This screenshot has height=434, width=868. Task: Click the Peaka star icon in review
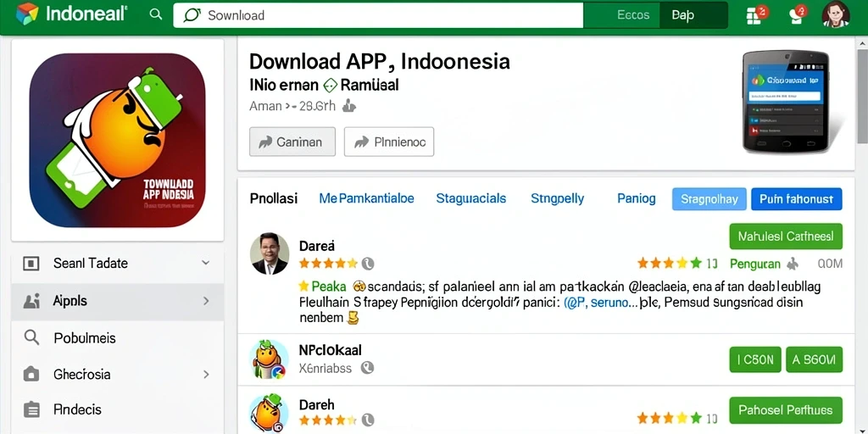coord(303,287)
